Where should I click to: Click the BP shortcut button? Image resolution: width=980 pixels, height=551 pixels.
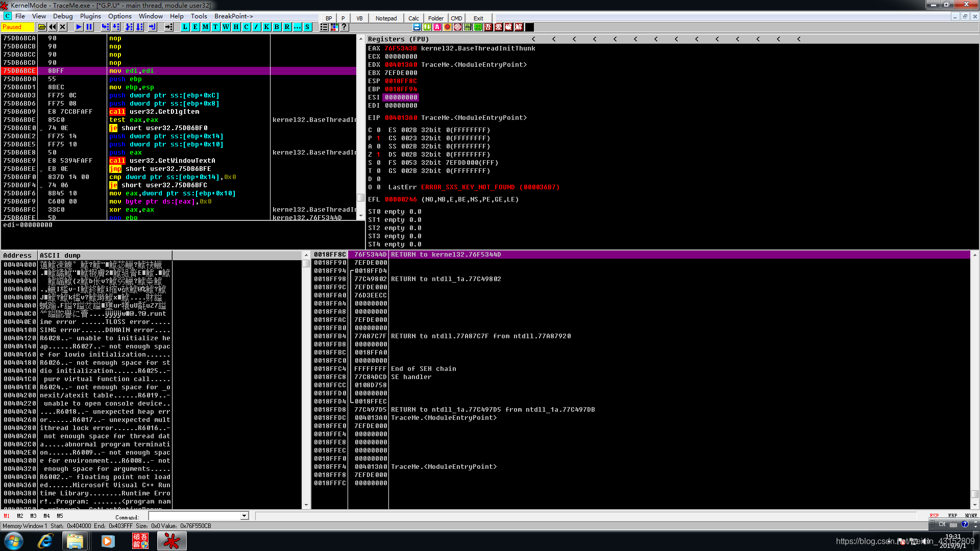[329, 18]
